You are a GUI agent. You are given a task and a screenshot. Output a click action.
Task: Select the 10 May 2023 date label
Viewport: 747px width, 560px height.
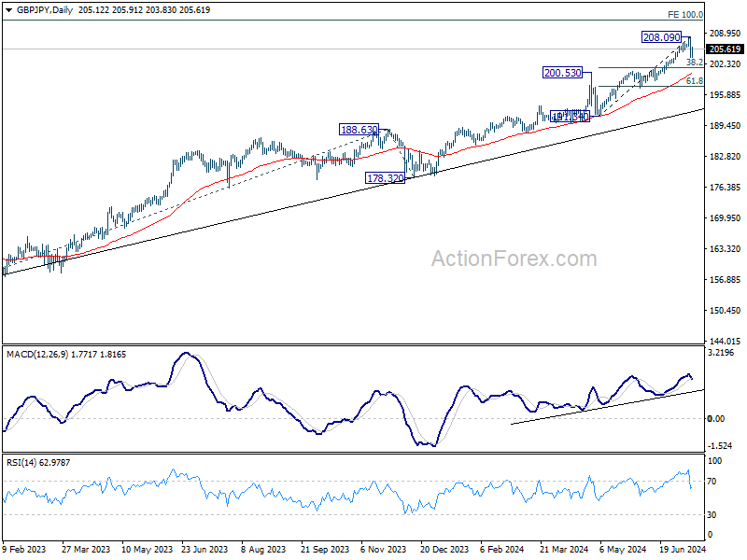point(147,549)
